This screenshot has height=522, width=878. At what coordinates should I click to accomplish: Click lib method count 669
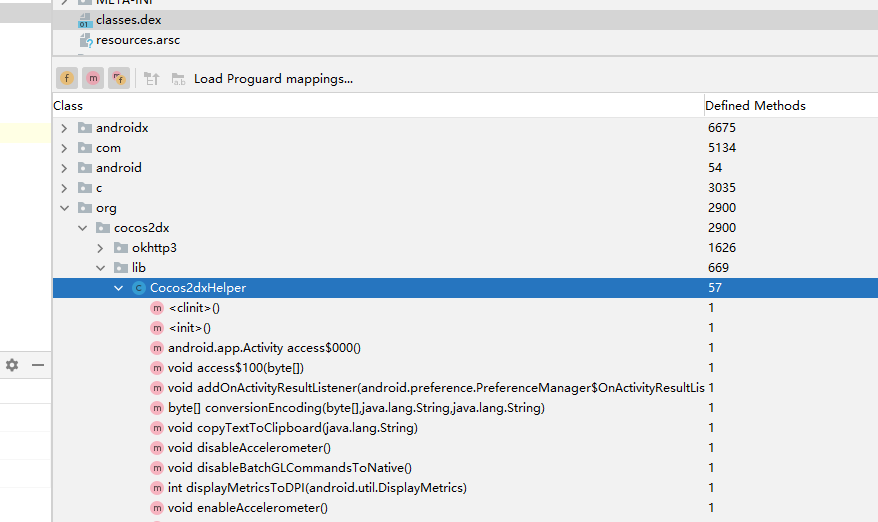pyautogui.click(x=718, y=268)
